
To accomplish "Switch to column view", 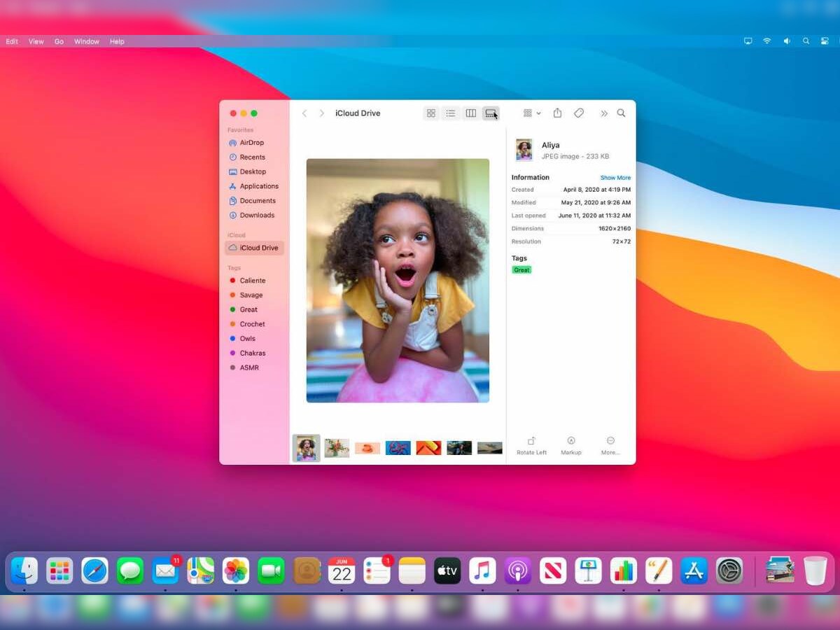I will pos(471,113).
